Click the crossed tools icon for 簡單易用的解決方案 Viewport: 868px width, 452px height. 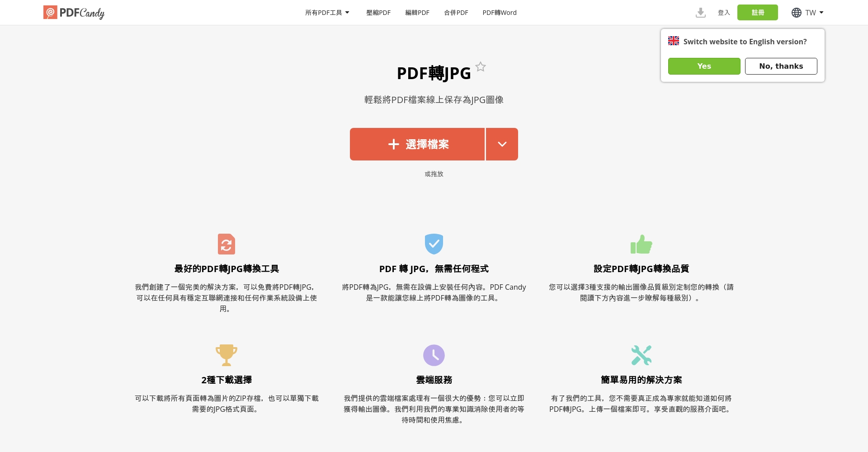641,355
